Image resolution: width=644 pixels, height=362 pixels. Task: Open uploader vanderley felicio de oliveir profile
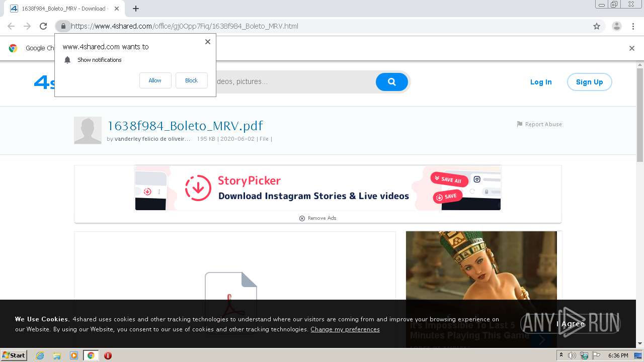[152, 139]
